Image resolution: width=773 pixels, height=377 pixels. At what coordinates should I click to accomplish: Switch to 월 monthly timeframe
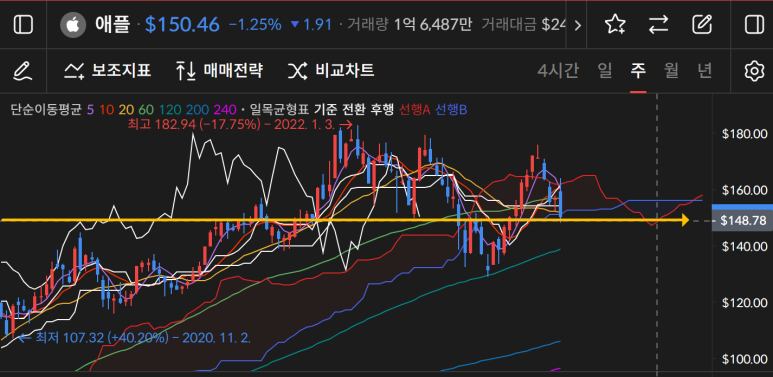click(671, 71)
